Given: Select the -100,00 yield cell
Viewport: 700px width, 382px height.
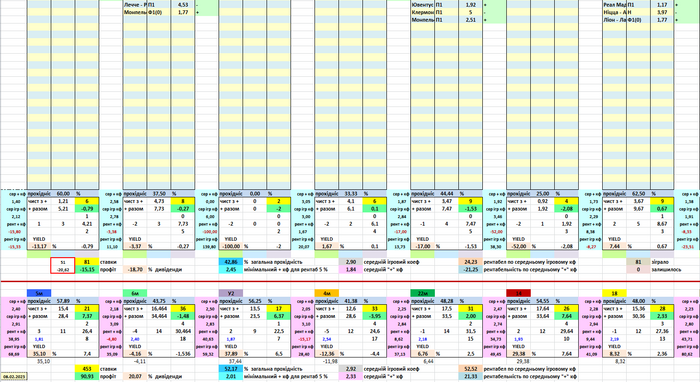Looking at the screenshot, I should 231,246.
